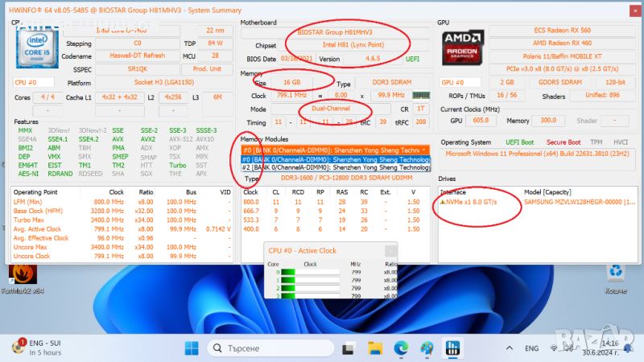Image resolution: width=644 pixels, height=362 pixels.
Task: Click the LFM (Min) operating point row
Action: tap(122, 202)
